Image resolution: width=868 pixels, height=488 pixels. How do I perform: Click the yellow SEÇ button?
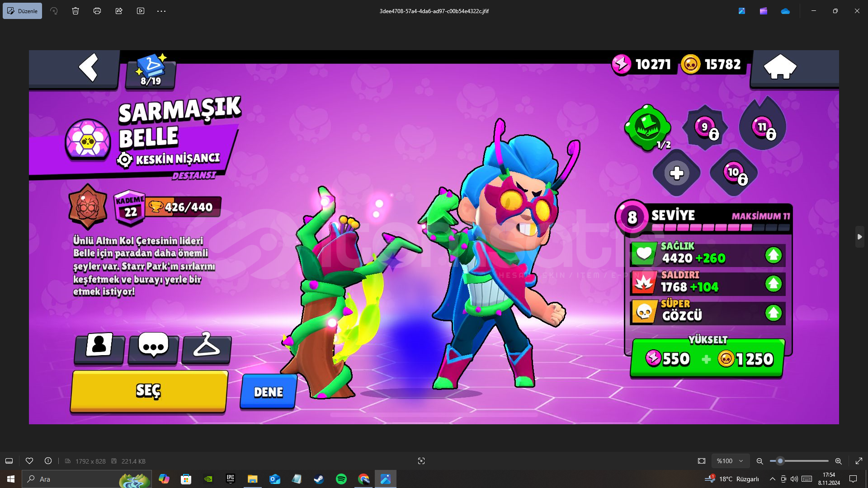[x=149, y=391]
